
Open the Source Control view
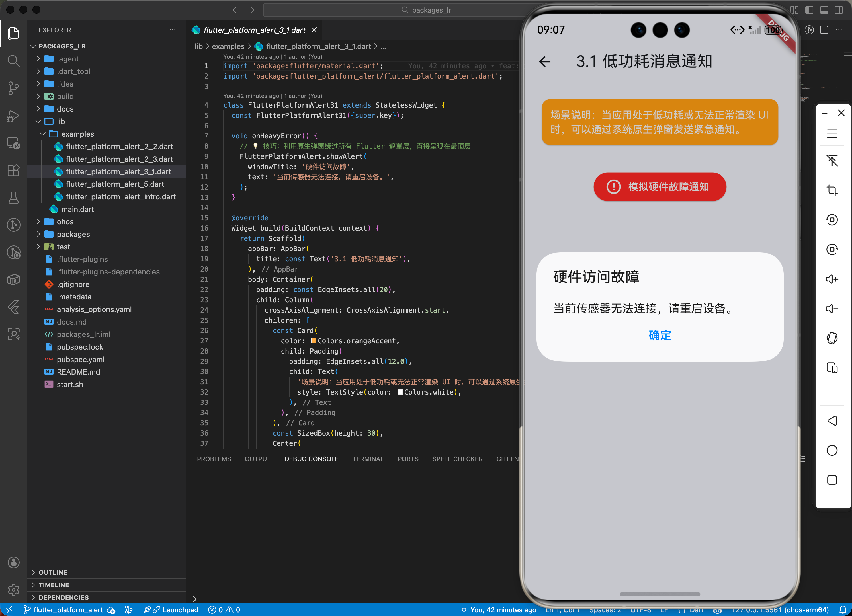(x=13, y=88)
